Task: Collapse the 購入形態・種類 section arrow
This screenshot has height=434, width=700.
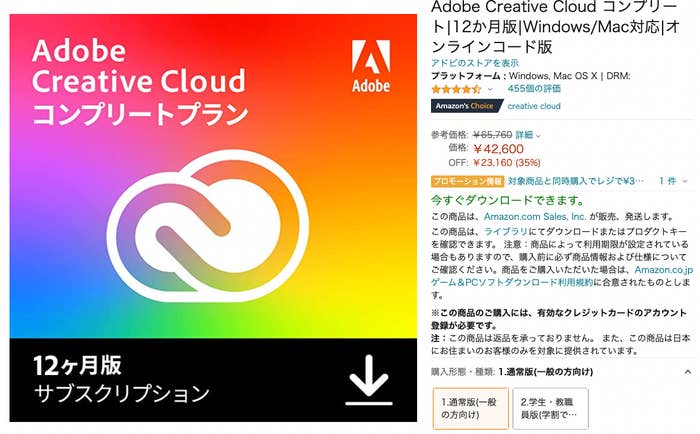Action: point(688,371)
